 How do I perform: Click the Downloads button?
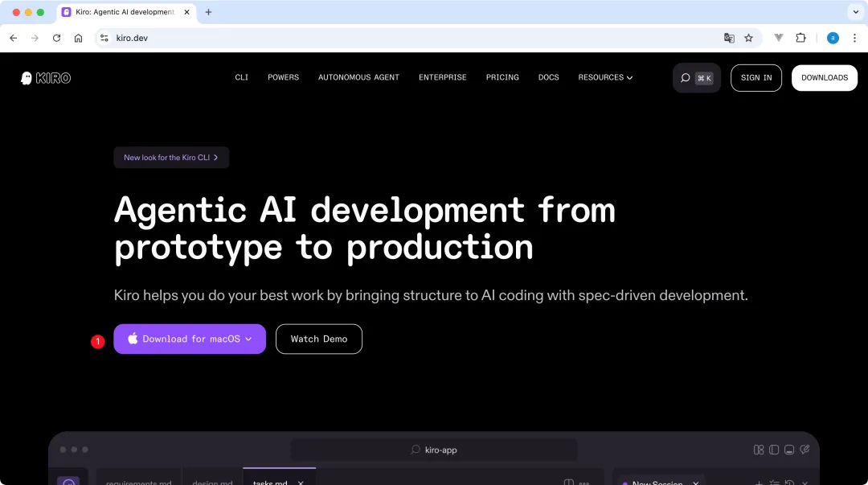tap(825, 77)
